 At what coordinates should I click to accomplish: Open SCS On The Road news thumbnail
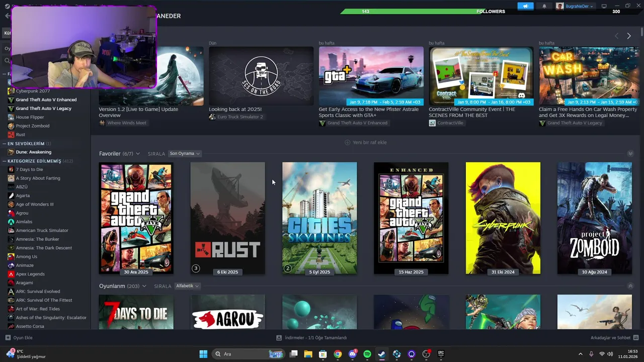pos(261,75)
